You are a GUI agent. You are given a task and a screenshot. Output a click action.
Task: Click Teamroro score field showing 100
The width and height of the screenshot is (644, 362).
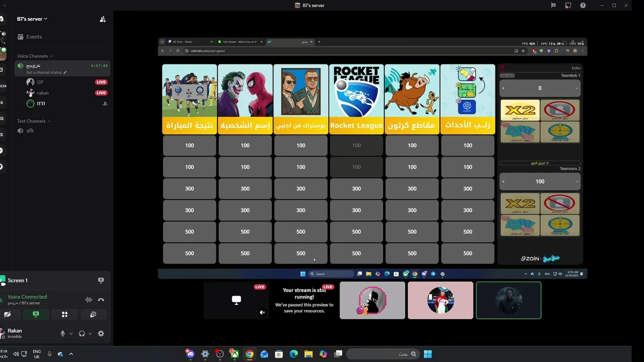540,182
